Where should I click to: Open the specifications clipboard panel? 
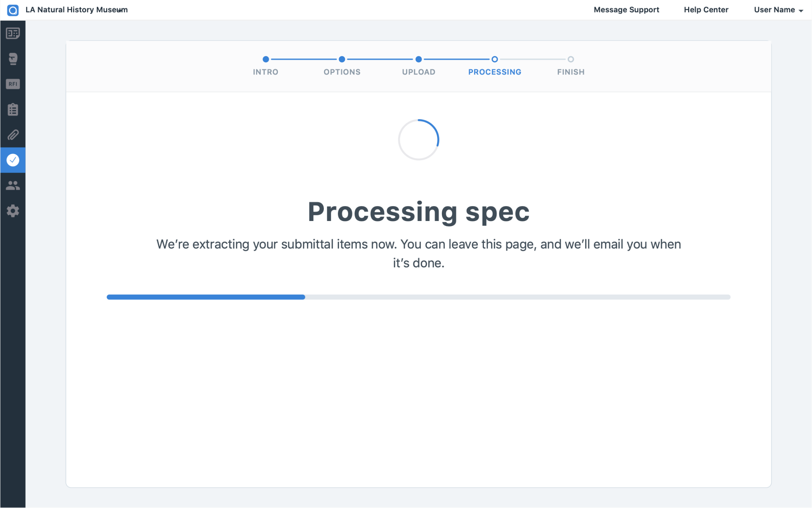13,109
